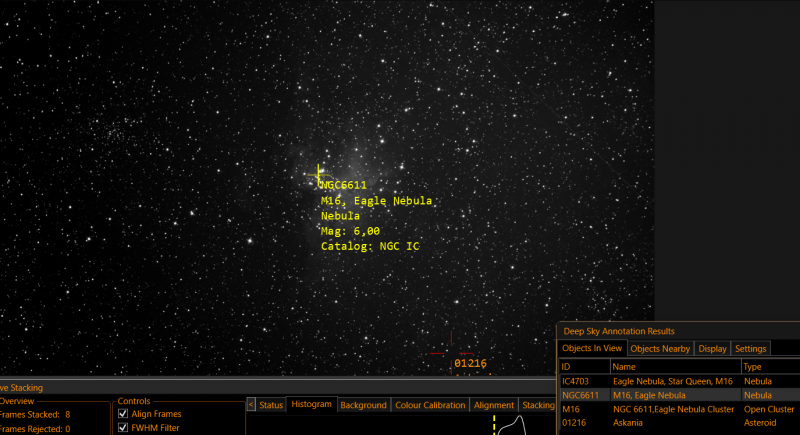
Task: Click the red 01216 asteroid crosshair marker
Action: pos(451,353)
